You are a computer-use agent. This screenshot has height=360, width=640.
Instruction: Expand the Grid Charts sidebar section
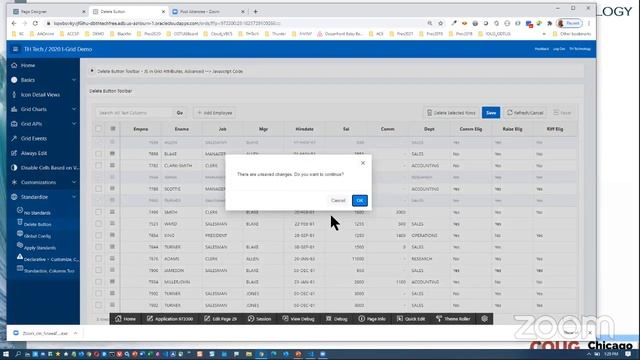coord(74,109)
